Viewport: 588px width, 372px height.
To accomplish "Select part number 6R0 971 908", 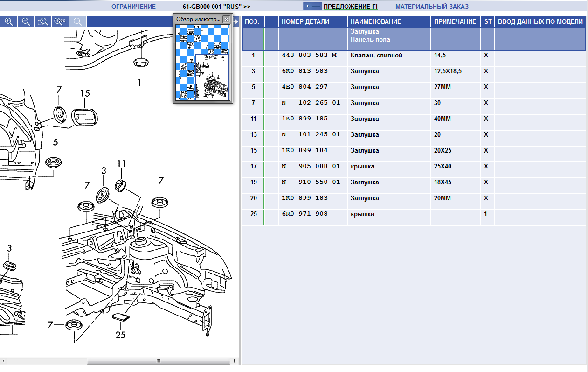I will coord(305,214).
